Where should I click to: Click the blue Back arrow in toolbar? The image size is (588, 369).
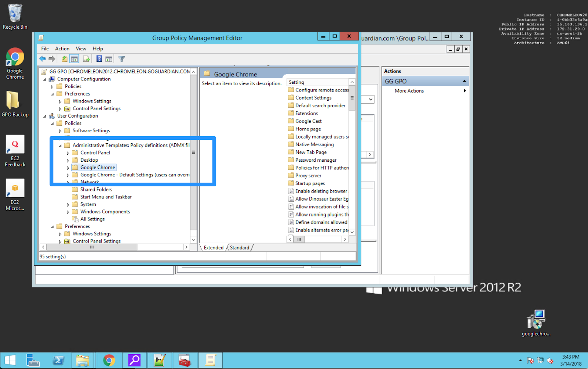point(43,59)
